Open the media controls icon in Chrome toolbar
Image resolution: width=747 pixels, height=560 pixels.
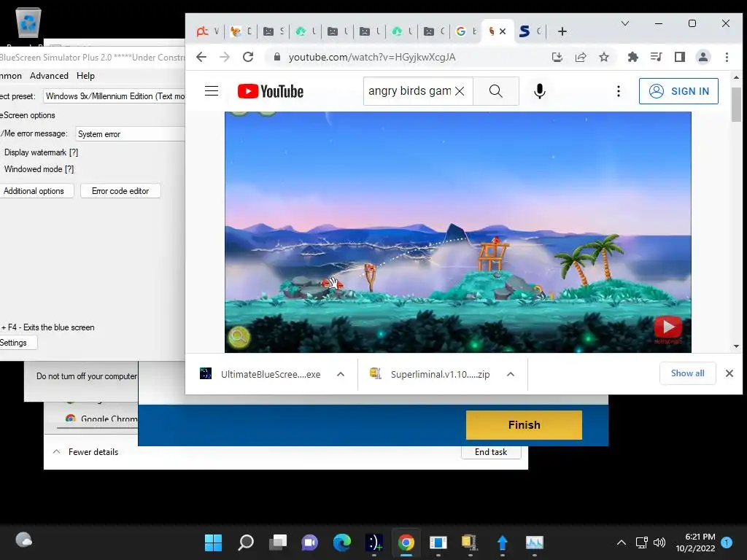[x=656, y=57]
